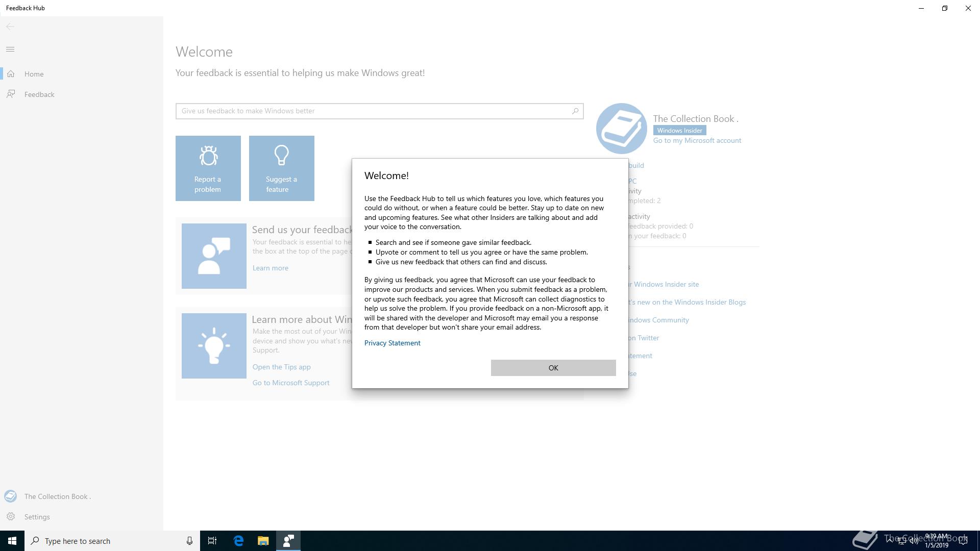Open the Twitter link in the right panel

[x=644, y=338]
